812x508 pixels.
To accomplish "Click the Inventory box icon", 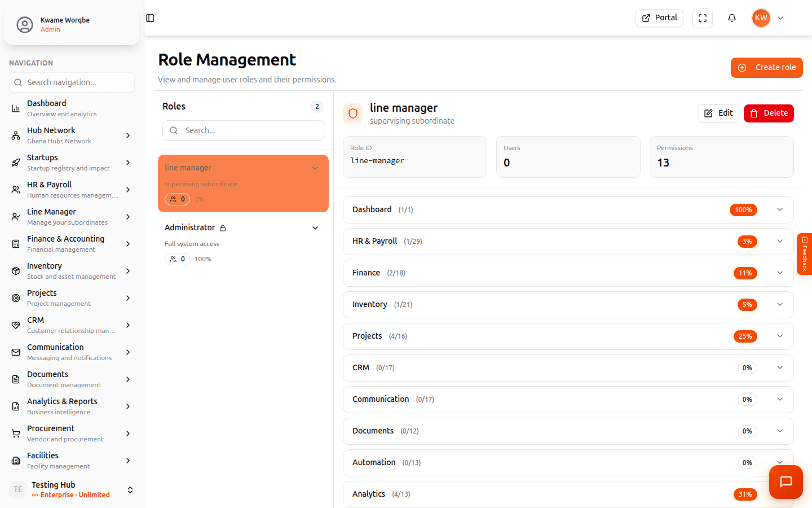I will tap(16, 271).
